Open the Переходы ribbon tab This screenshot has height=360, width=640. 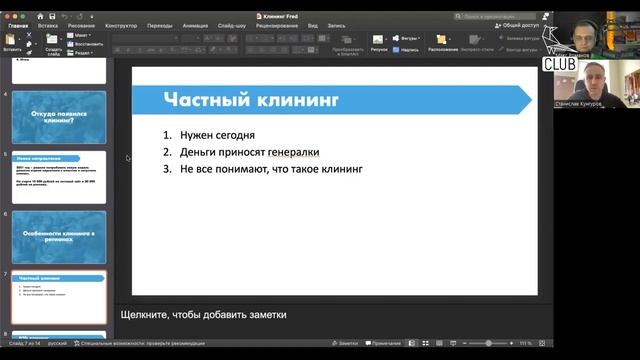pyautogui.click(x=160, y=26)
